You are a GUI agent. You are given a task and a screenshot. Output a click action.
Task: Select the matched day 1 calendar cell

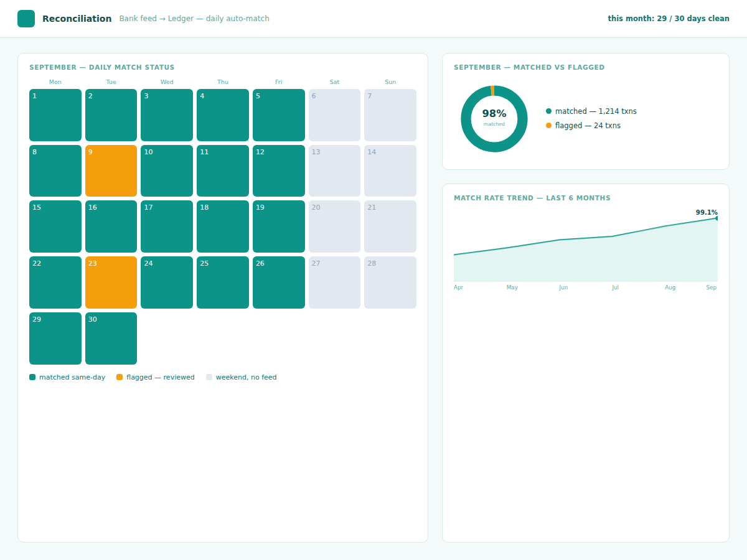click(x=55, y=115)
